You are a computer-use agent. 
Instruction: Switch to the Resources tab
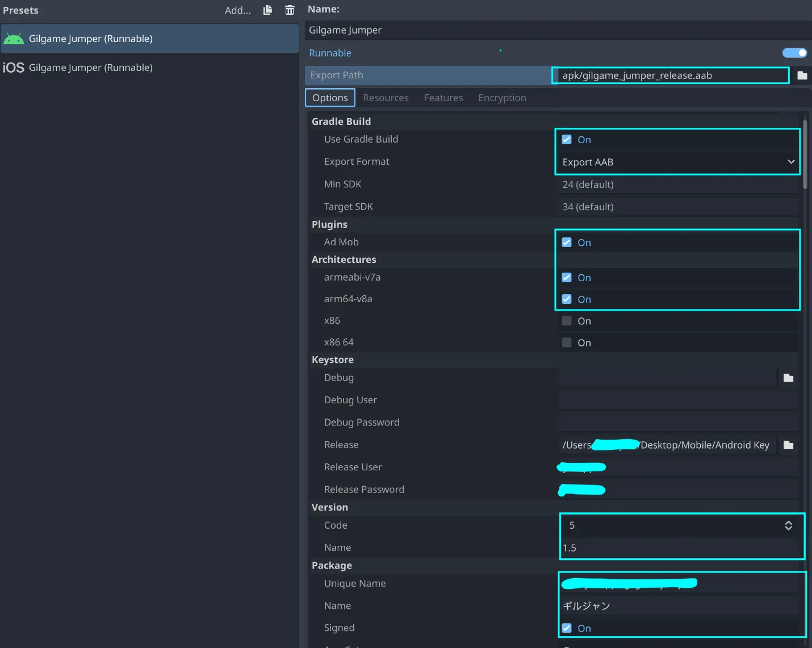click(386, 98)
